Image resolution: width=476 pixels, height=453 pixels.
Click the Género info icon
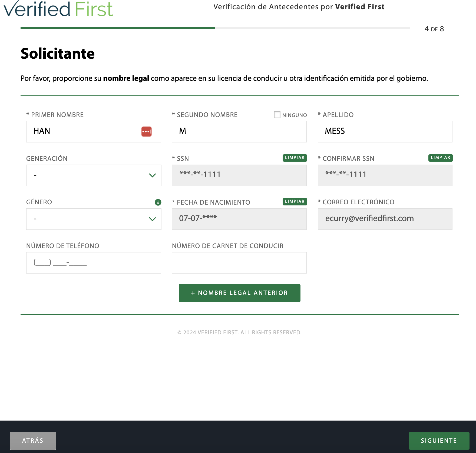[x=158, y=202]
